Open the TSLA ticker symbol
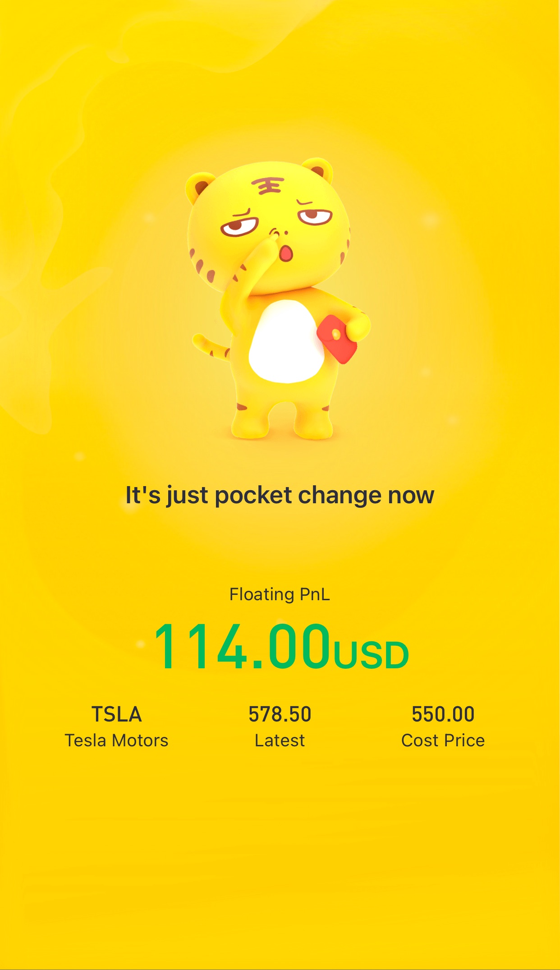560x970 pixels. pos(117,714)
